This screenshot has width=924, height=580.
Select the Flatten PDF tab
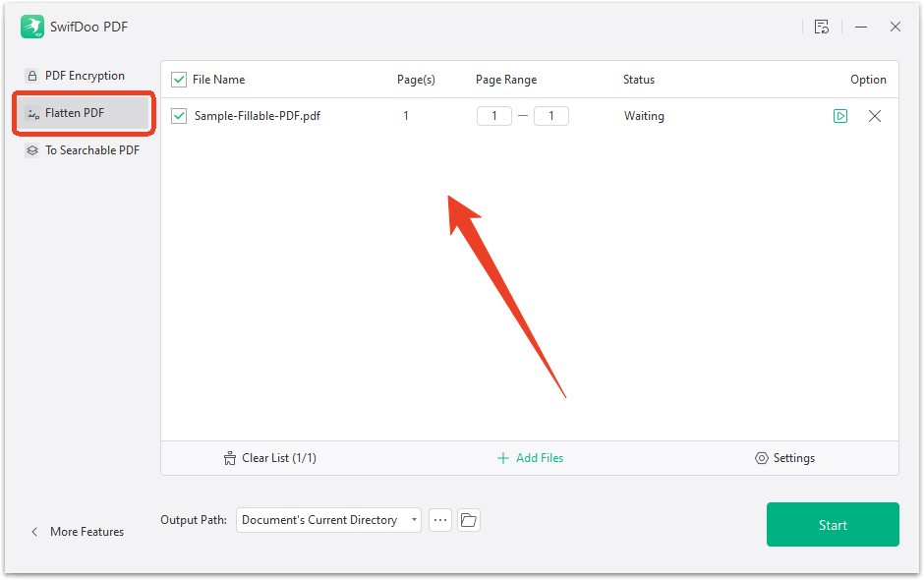pyautogui.click(x=84, y=113)
